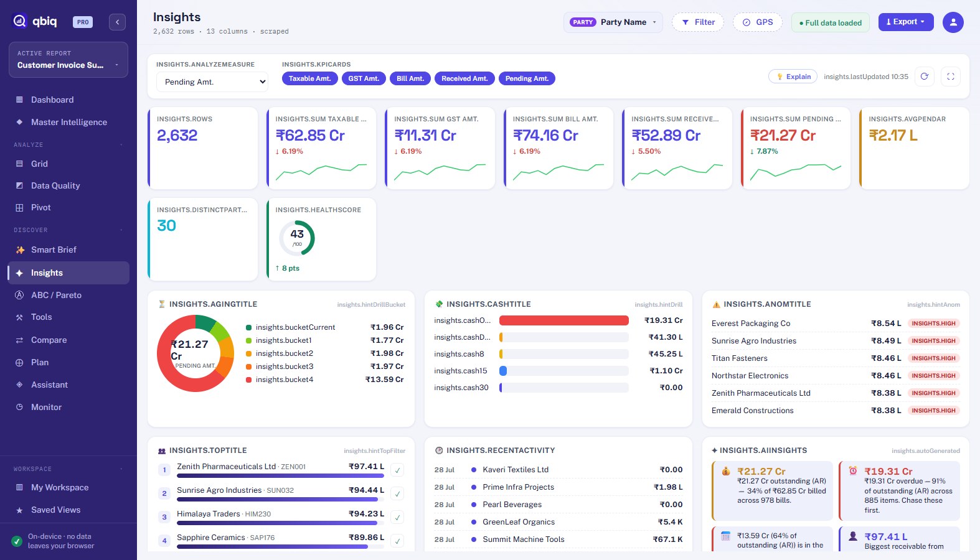Click the refresh icon near lastUpdated
The height and width of the screenshot is (560, 980).
925,77
